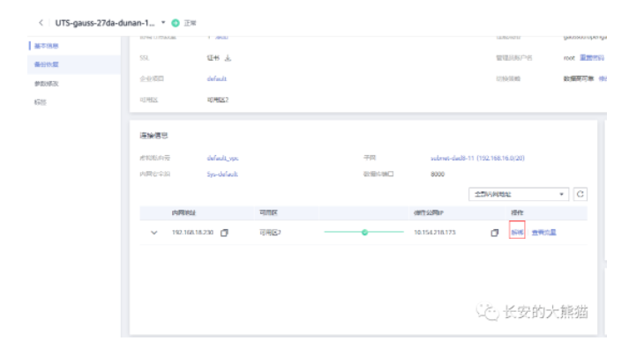Refresh the connection address list
This screenshot has width=644, height=356.
580,194
